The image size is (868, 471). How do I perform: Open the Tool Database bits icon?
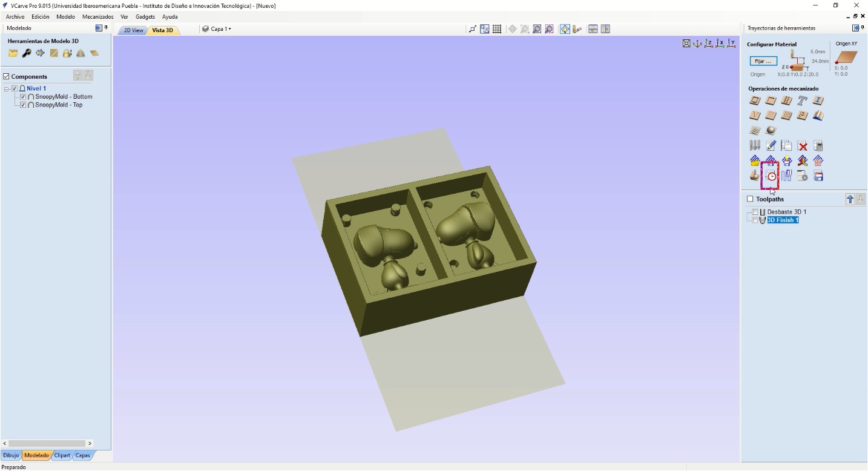point(755,146)
